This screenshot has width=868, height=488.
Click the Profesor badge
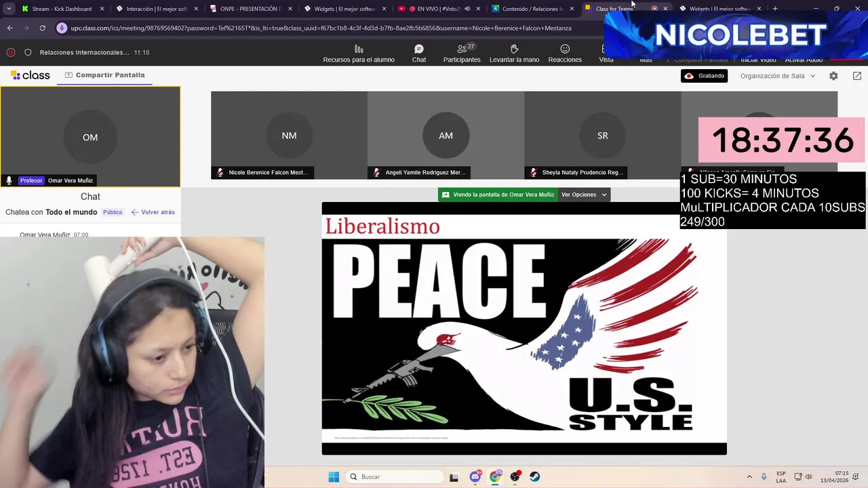31,180
